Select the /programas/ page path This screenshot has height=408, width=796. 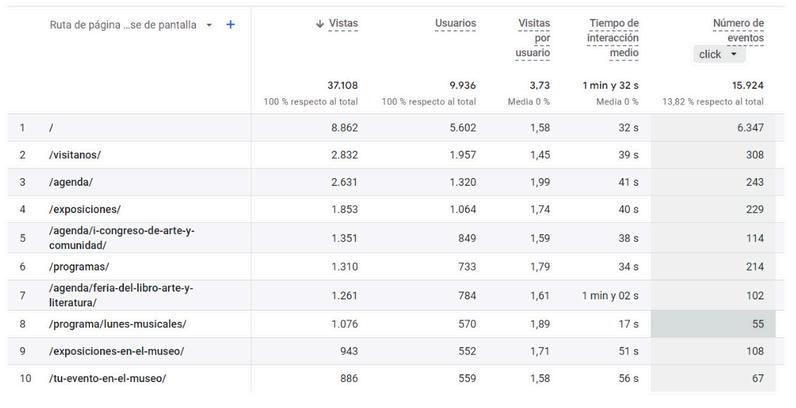(79, 267)
